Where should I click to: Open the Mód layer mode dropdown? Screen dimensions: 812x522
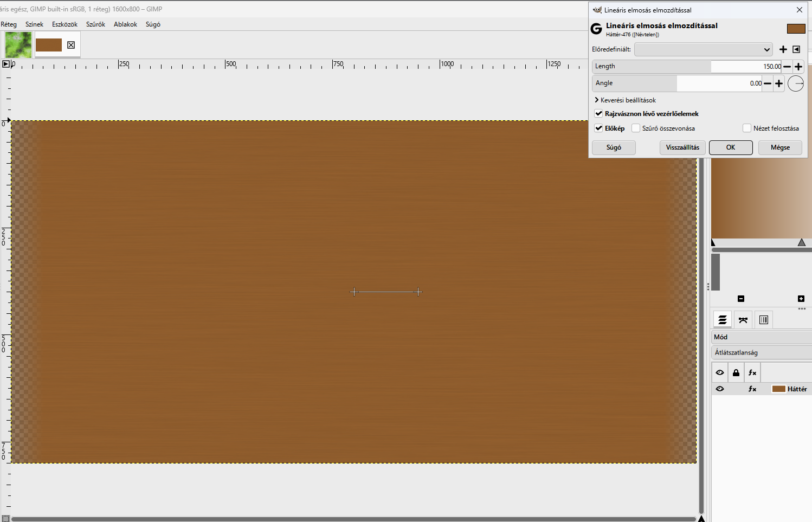(x=762, y=337)
